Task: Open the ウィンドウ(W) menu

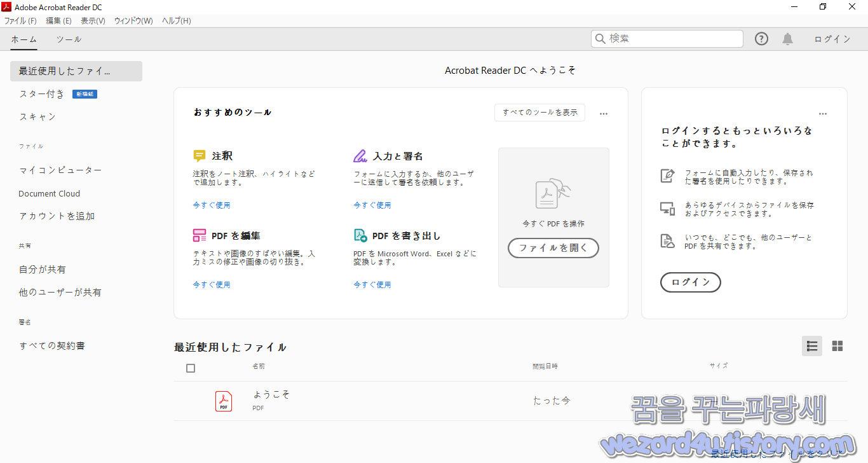Action: click(x=133, y=21)
